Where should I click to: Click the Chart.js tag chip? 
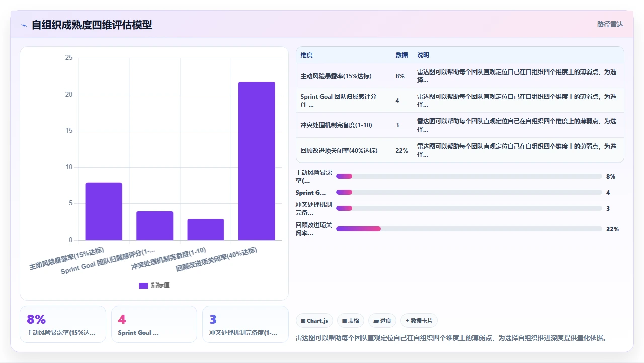[x=314, y=321]
